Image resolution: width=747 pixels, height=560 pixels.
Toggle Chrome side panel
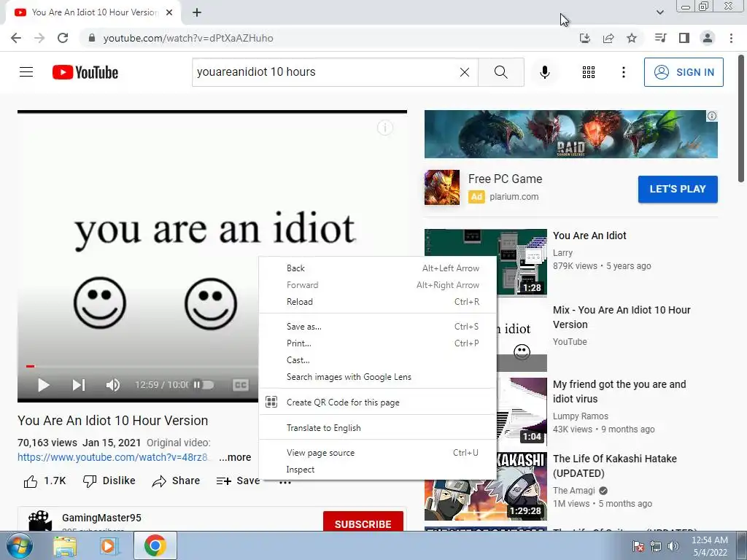point(684,38)
